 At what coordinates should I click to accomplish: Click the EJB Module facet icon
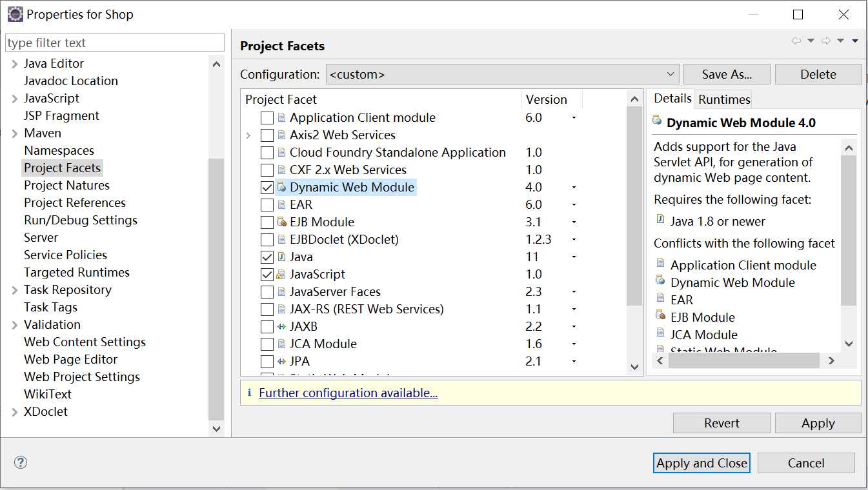(x=281, y=222)
